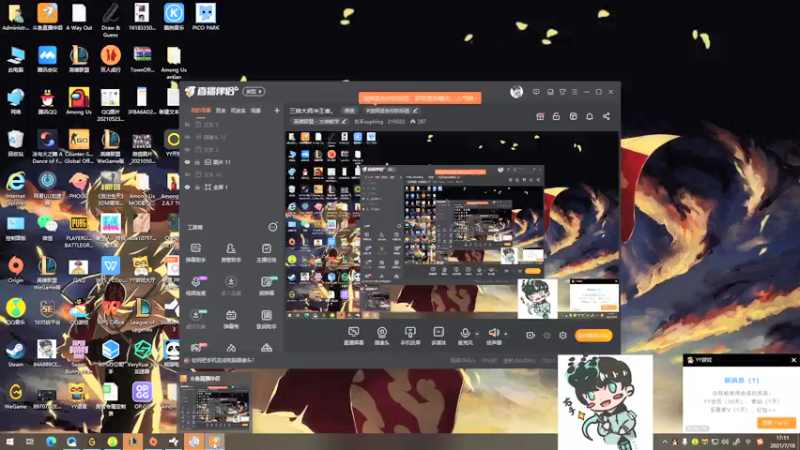Open the PICO PARK desktop shortcut
This screenshot has height=450, width=800.
[x=206, y=17]
